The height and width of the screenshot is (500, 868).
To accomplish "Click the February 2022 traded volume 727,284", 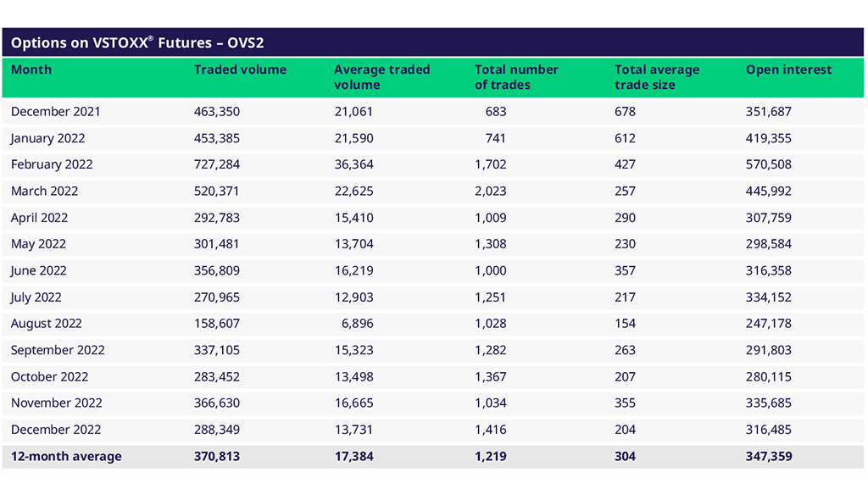I will [216, 164].
